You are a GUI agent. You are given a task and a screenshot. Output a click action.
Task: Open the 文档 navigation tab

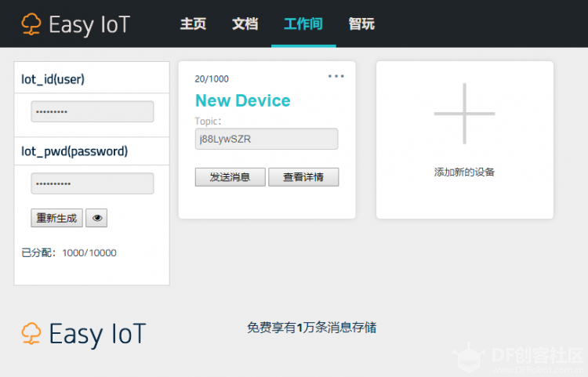245,24
